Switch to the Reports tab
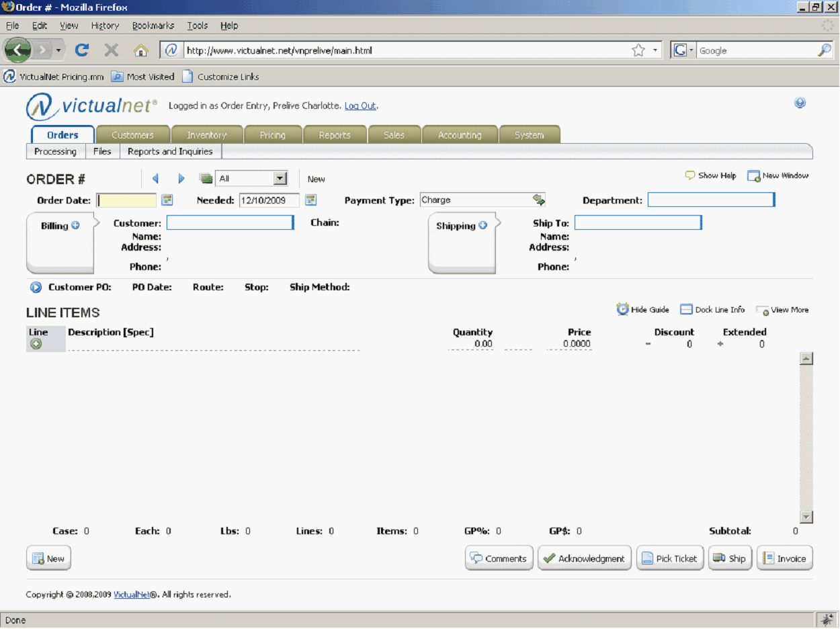 pos(335,135)
